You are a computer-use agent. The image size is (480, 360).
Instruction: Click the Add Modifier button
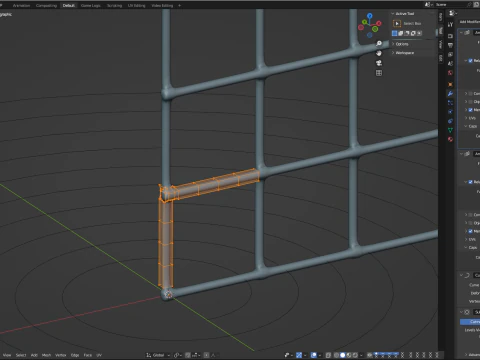pyautogui.click(x=470, y=22)
